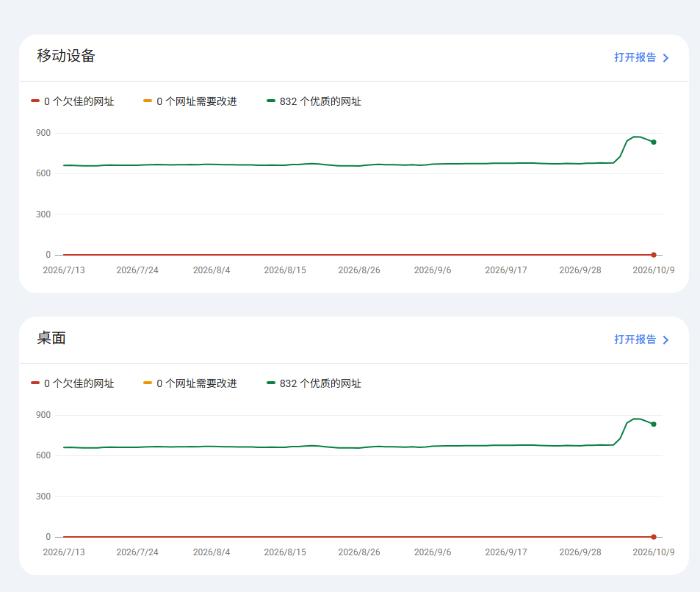700x592 pixels.
Task: Toggle desktop 832 good URLs legend
Action: (314, 383)
